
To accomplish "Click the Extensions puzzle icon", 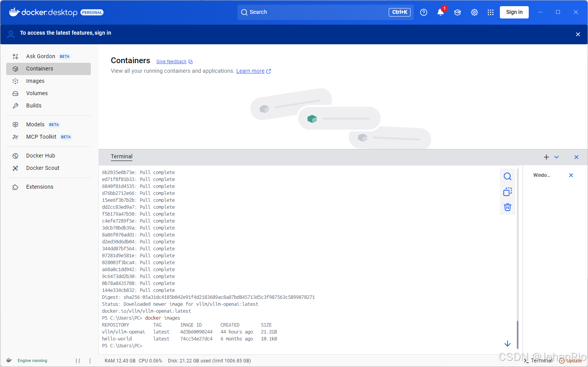I will pyautogui.click(x=15, y=187).
